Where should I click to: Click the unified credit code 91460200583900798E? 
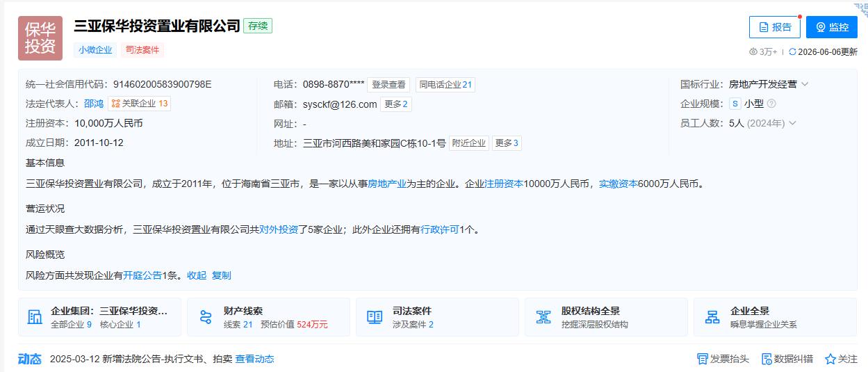click(x=162, y=84)
